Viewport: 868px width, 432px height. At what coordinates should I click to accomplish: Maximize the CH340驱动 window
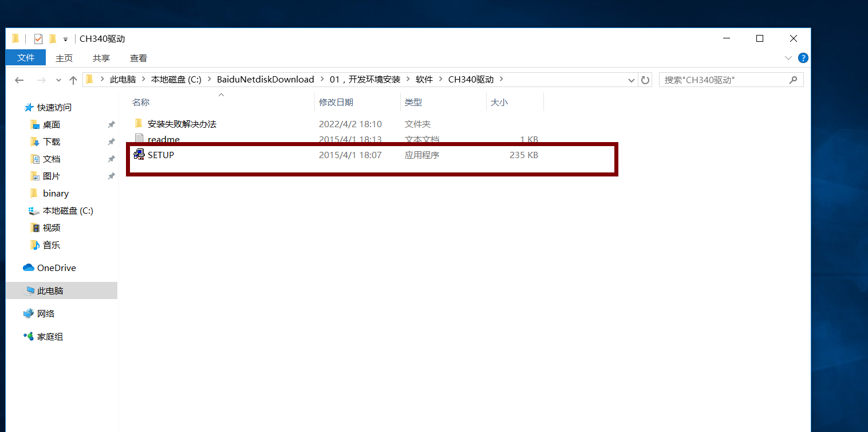click(x=760, y=38)
